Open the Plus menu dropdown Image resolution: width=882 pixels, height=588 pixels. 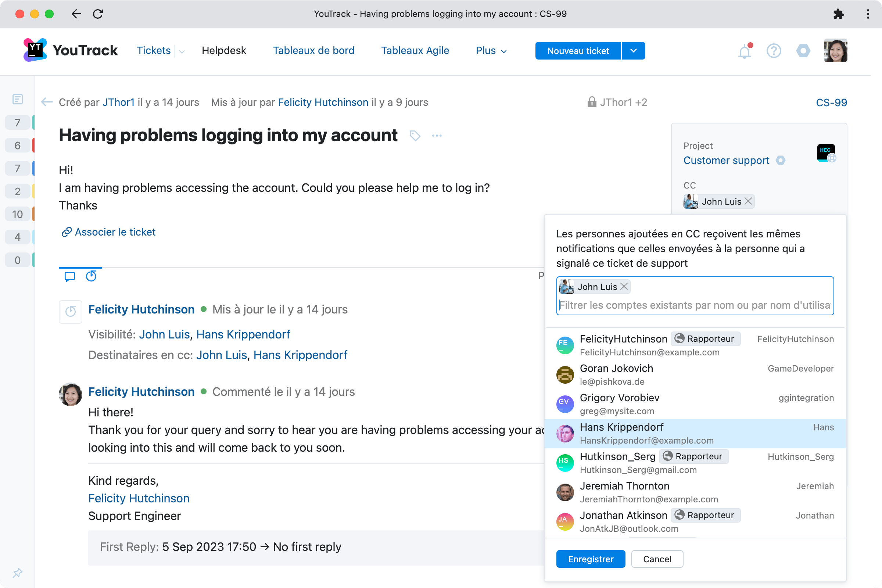491,51
